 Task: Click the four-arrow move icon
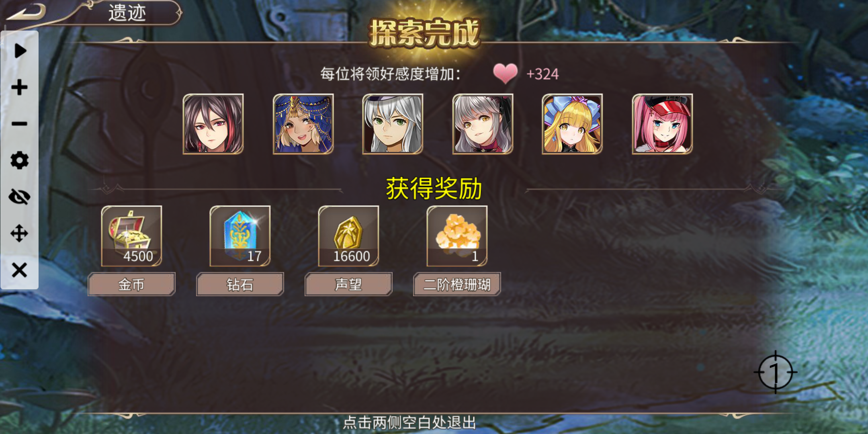19,233
